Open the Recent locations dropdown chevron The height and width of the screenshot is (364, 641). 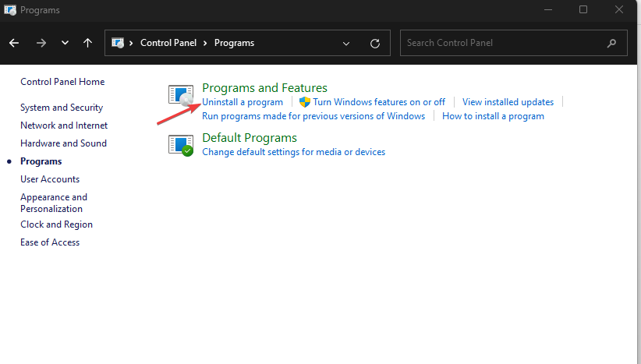tap(65, 43)
